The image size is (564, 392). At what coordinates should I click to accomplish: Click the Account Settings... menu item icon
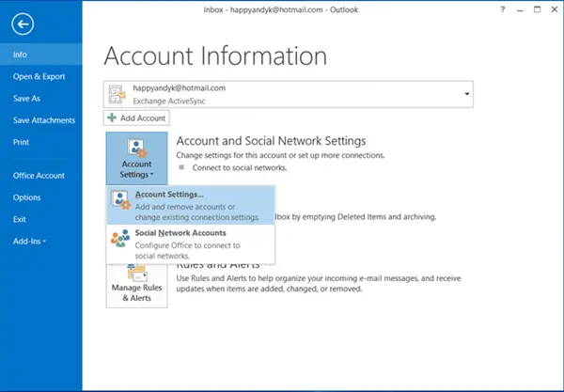[x=120, y=200]
